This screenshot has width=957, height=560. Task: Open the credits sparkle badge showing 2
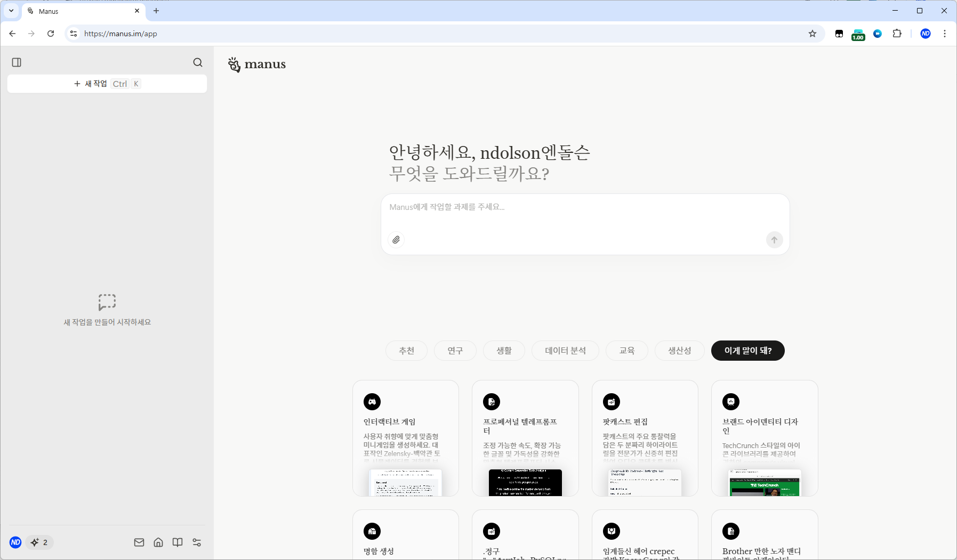39,542
